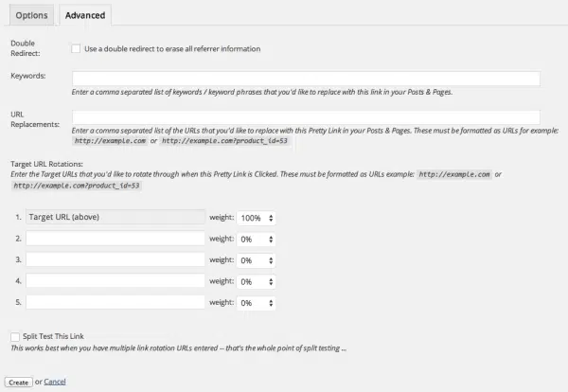Screen dimensions: 568x392
Task: Click rotation URL field number 5
Action: (115, 302)
